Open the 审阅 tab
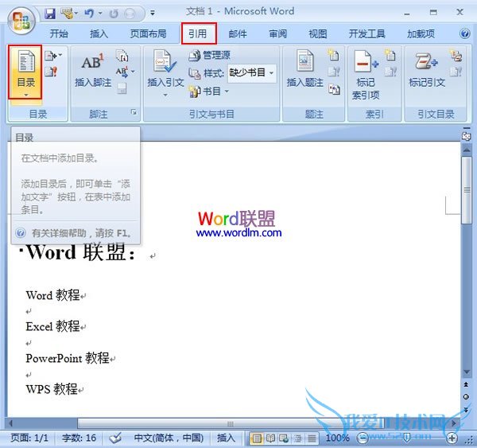477x448 pixels. pyautogui.click(x=277, y=33)
